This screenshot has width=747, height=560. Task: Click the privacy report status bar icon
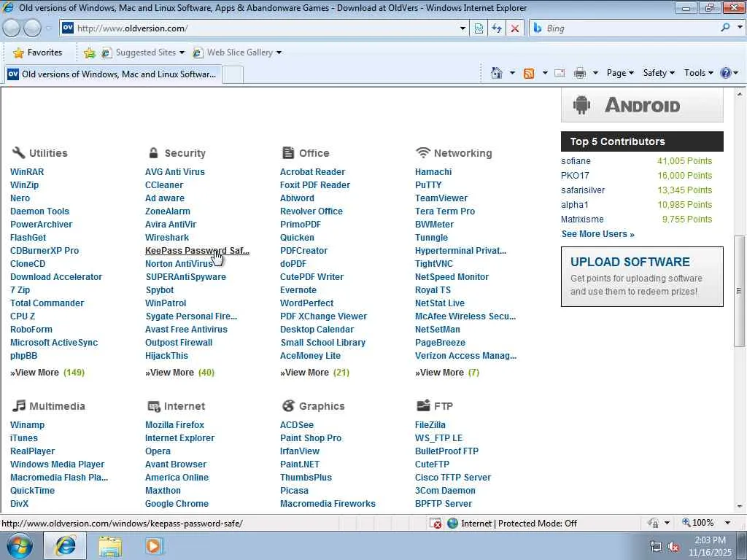click(x=653, y=523)
